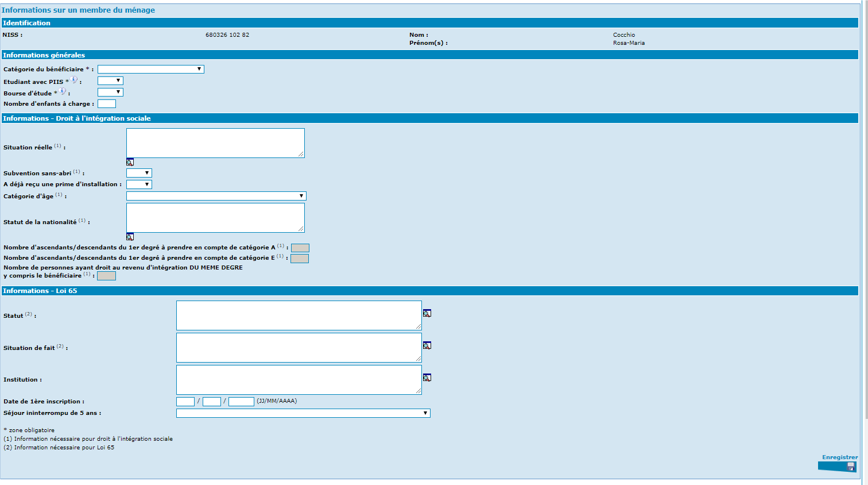Click into Institution text area
This screenshot has height=485, width=868.
point(299,380)
